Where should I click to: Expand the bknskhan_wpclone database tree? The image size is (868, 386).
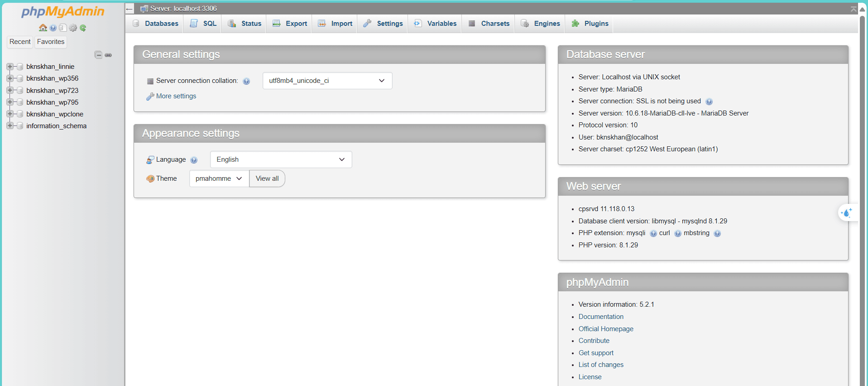[10, 114]
